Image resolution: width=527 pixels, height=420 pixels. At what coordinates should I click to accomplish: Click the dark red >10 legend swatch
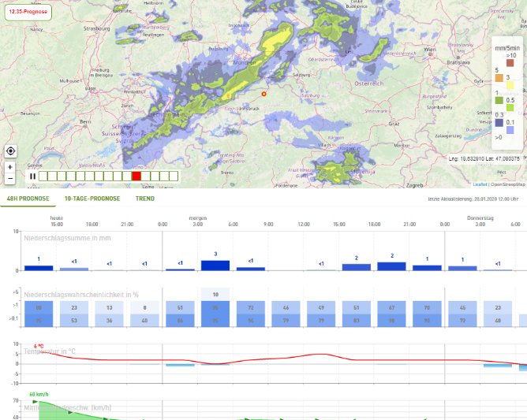(510, 64)
